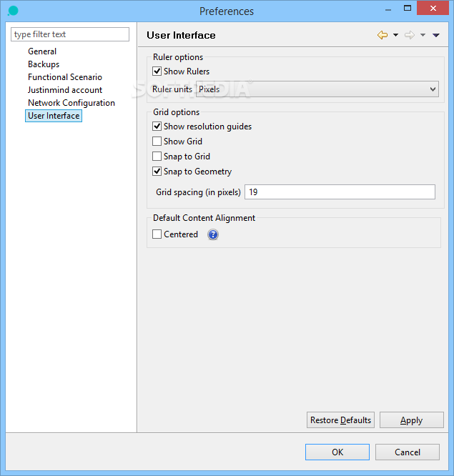Open the Backups preferences page

44,64
